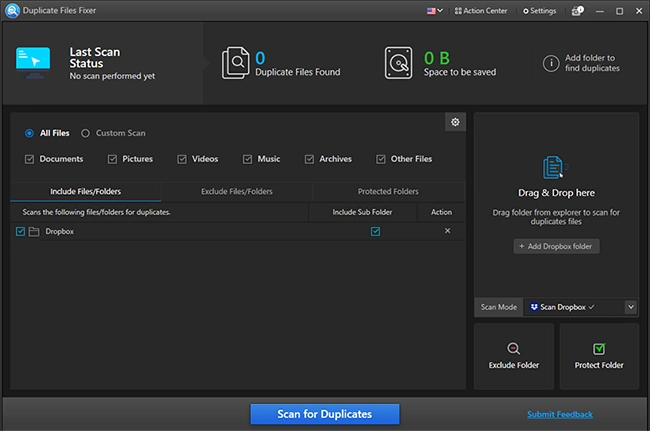Open Settings from the title bar
This screenshot has height=431, width=650.
(x=540, y=11)
